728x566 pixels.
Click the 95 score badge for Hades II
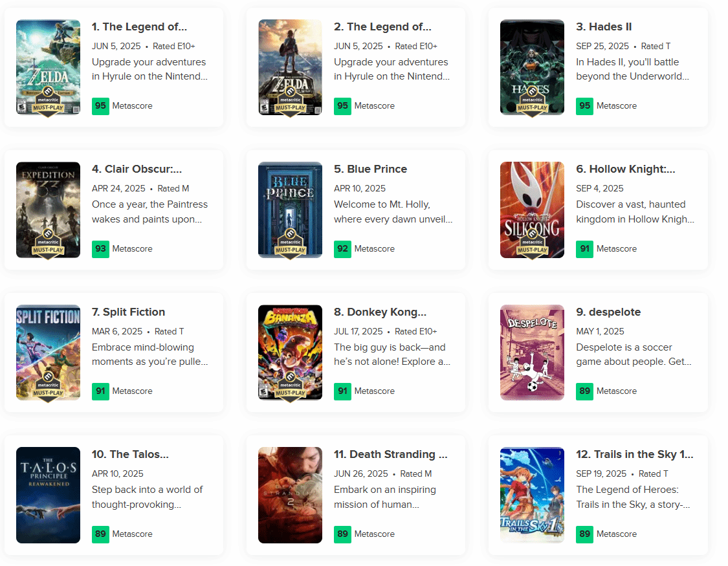click(584, 105)
